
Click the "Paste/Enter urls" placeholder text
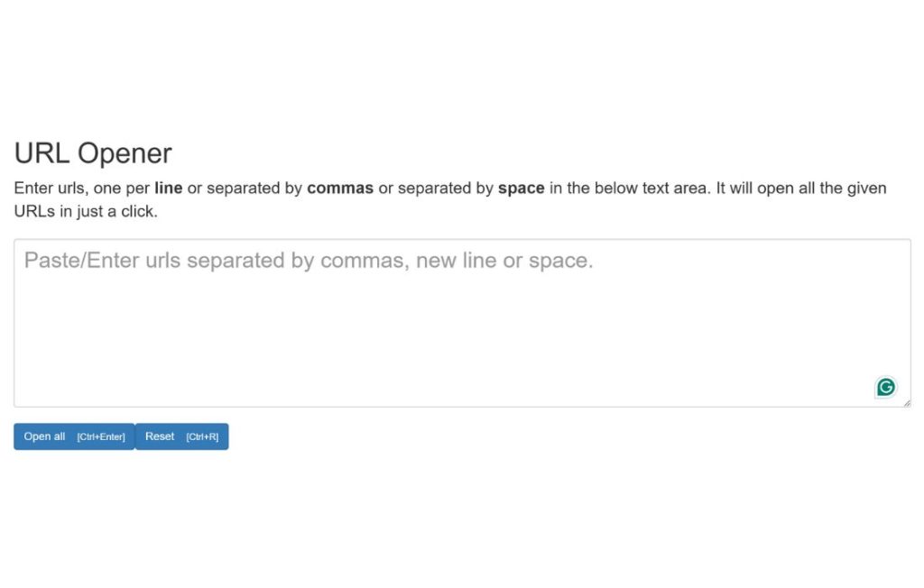pos(101,262)
